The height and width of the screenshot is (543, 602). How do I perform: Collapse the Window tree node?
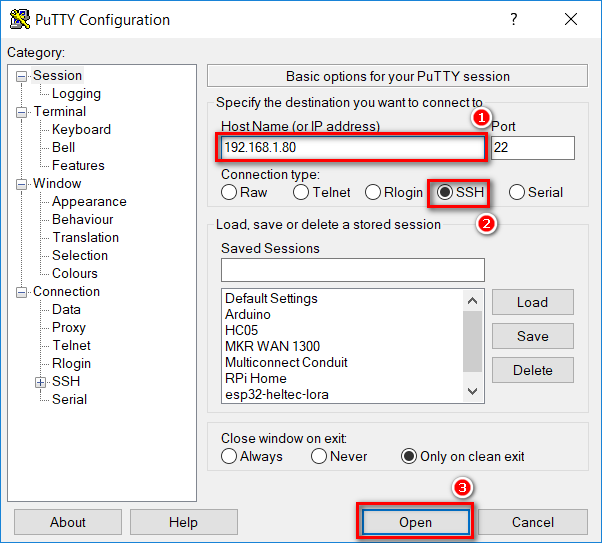click(22, 184)
